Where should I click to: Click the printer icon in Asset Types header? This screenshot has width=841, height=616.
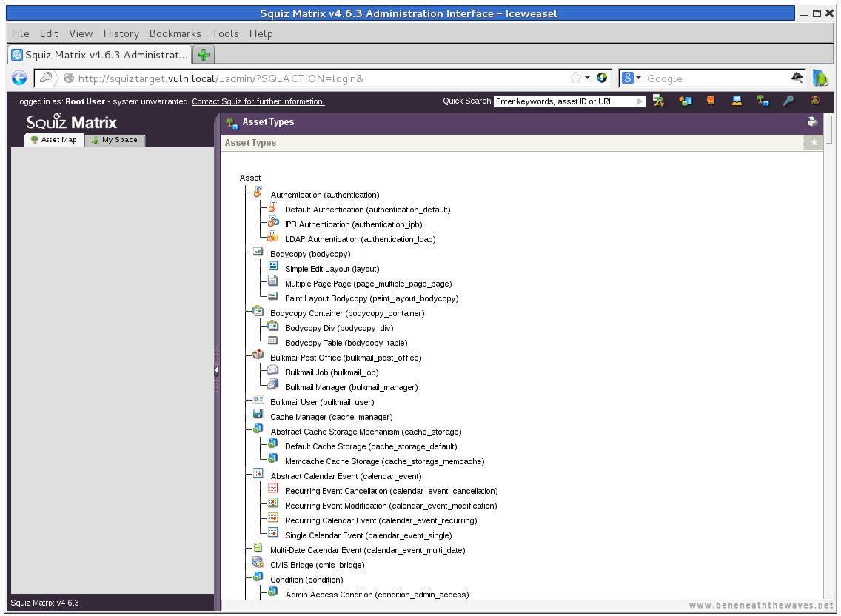click(x=813, y=122)
